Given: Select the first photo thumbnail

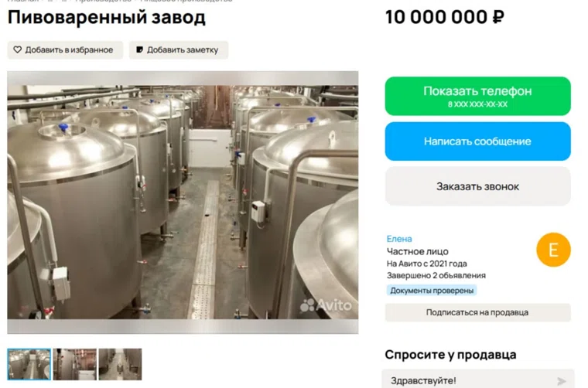Looking at the screenshot, I should [29, 364].
